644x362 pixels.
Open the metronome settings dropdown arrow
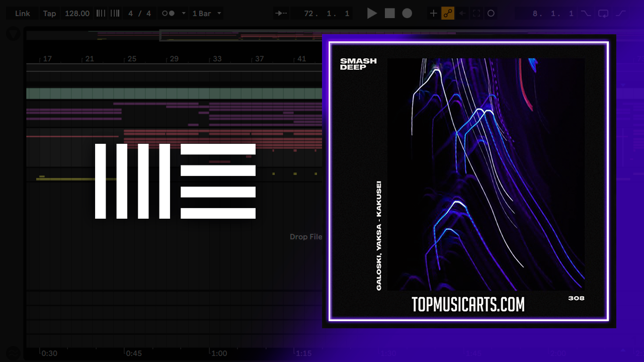183,14
